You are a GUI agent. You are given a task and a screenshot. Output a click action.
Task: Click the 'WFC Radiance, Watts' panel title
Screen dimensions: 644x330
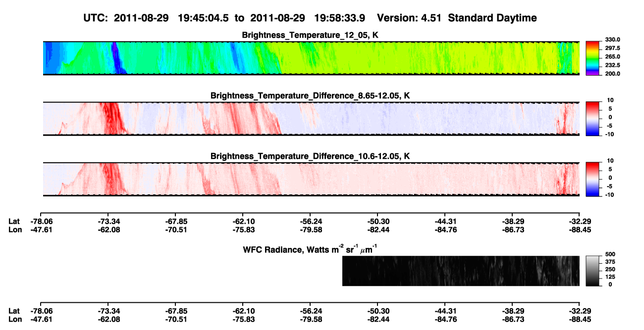(311, 249)
